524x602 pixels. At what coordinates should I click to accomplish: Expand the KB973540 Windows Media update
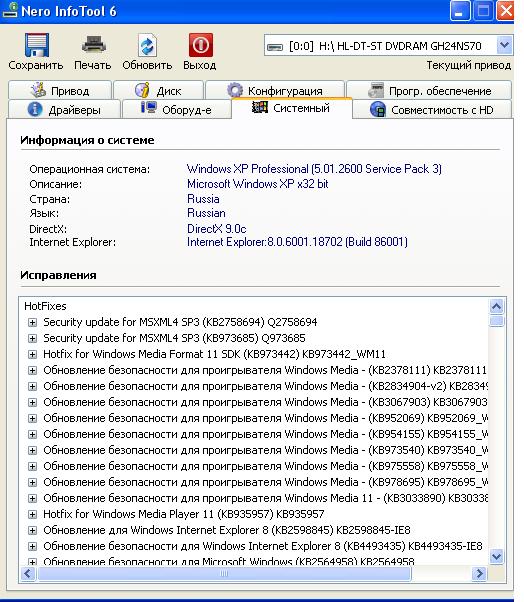(x=33, y=450)
